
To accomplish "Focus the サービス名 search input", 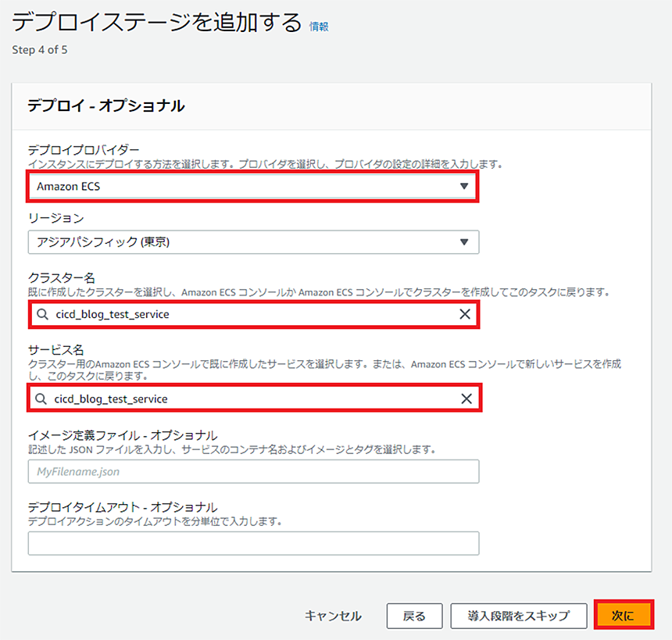I will (254, 399).
